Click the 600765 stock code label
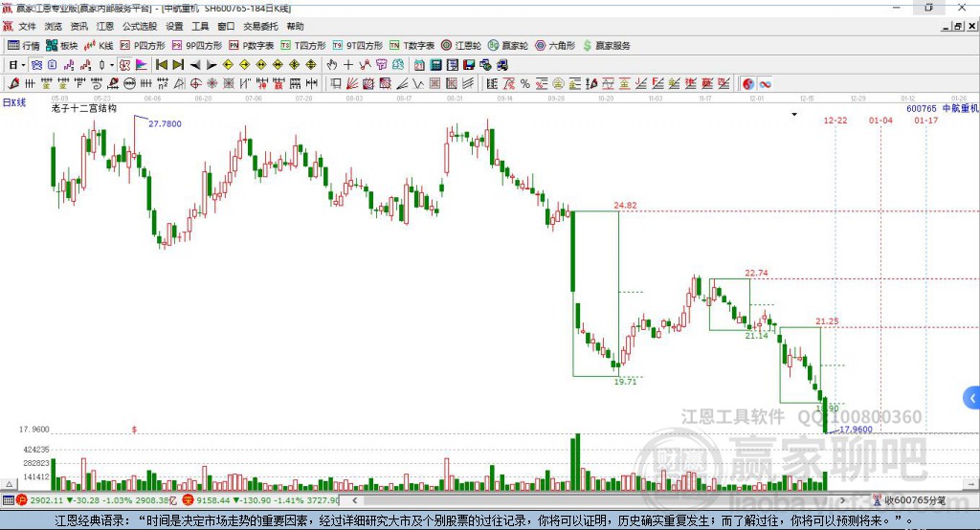The height and width of the screenshot is (530, 980). pos(922,108)
